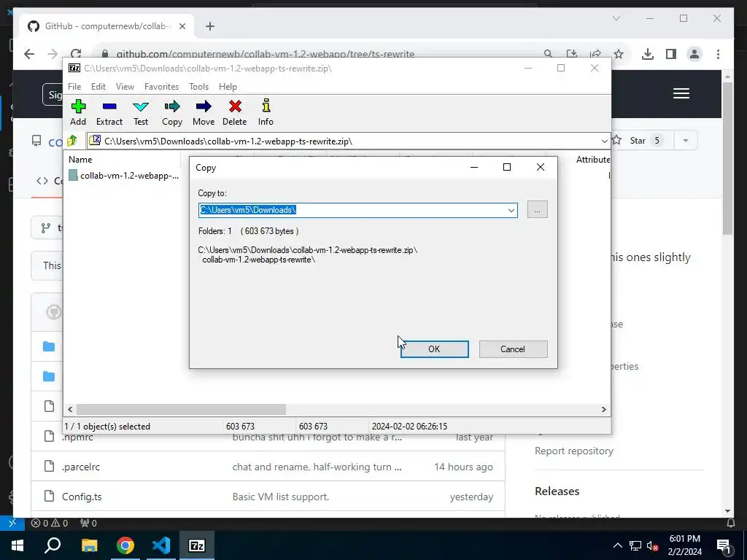Open Windows Start menu
Screen dimensions: 747x560
(x=18, y=545)
